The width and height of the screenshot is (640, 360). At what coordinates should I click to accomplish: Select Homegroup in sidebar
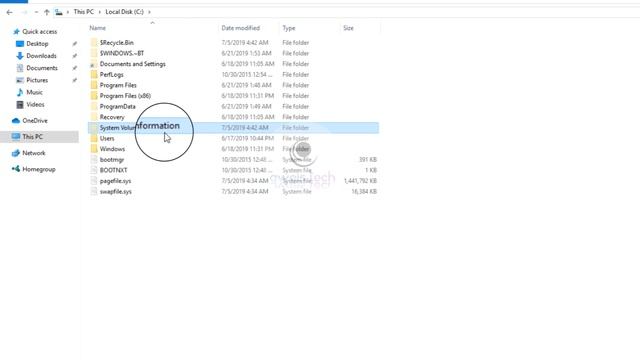coord(39,169)
